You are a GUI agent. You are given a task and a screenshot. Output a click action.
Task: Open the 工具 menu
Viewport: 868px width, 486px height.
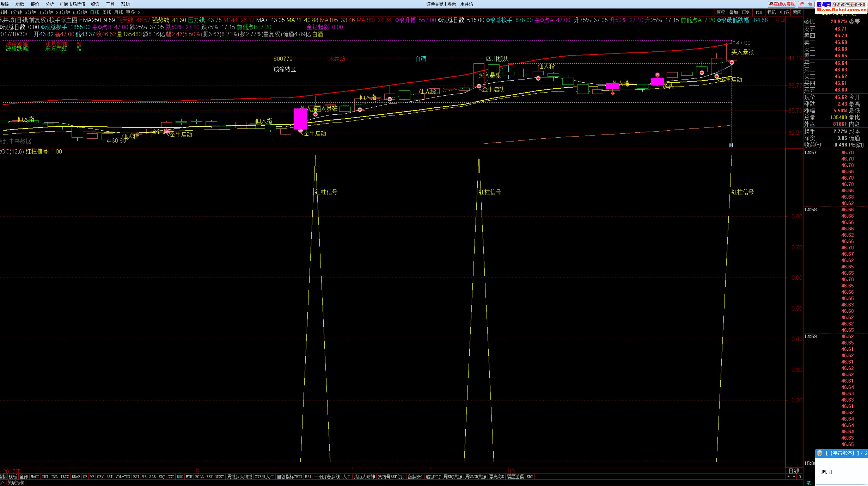(x=110, y=4)
